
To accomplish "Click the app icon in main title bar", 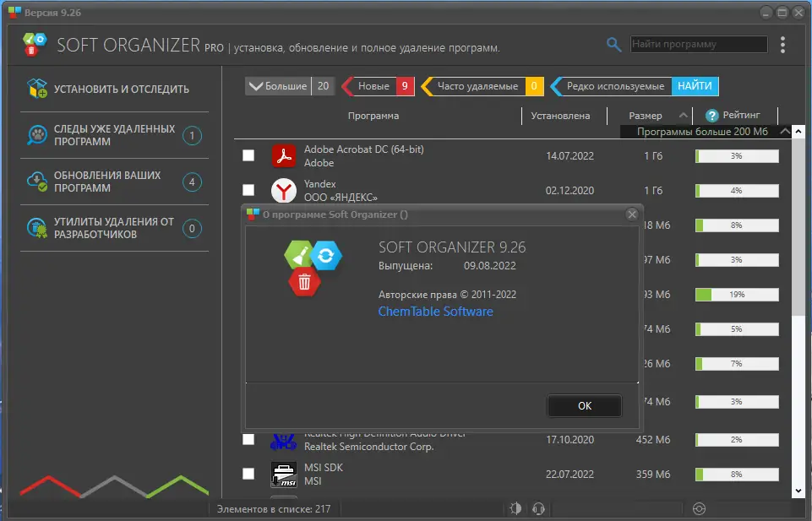I will point(14,13).
